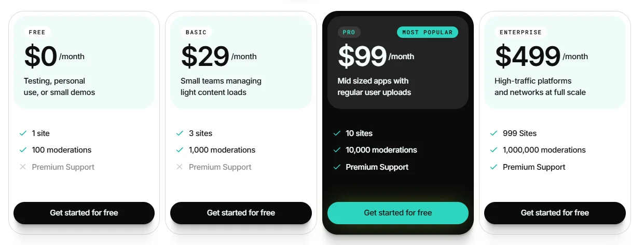Click checkmark beside "1,000 moderations"
This screenshot has height=245, width=644.
[180, 150]
